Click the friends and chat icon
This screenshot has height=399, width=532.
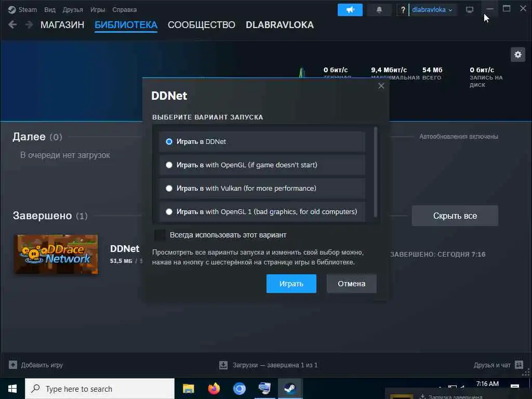(x=519, y=365)
